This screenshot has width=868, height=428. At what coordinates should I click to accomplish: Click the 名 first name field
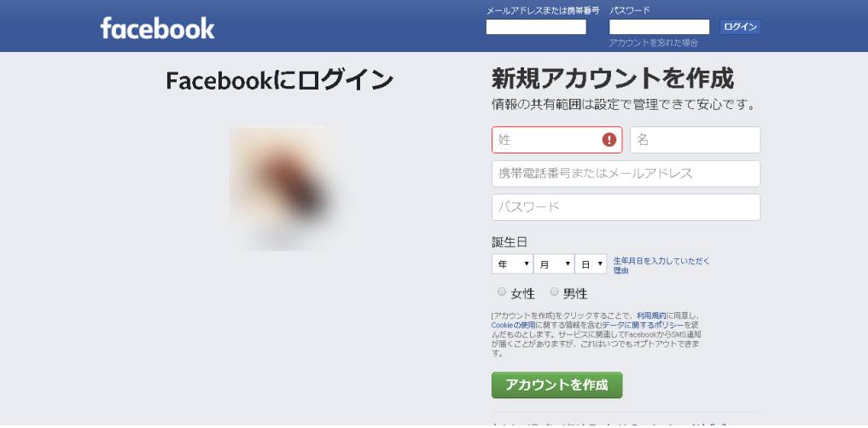click(x=695, y=140)
